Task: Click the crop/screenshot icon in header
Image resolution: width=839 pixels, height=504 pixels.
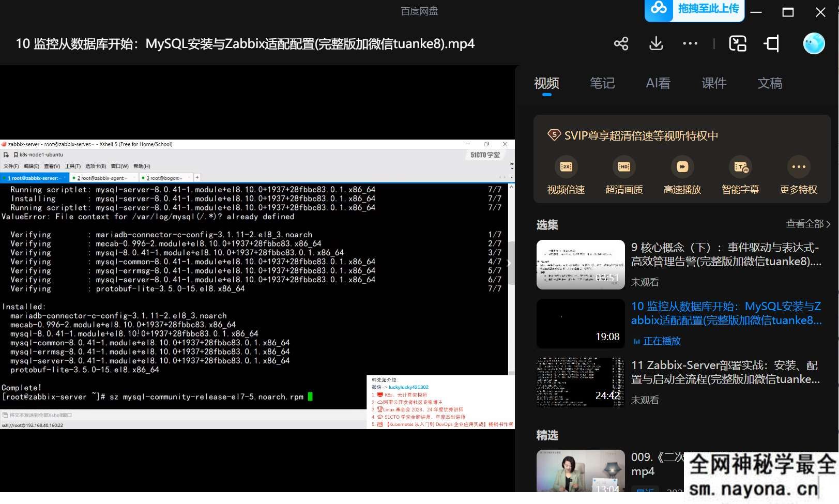Action: click(772, 43)
